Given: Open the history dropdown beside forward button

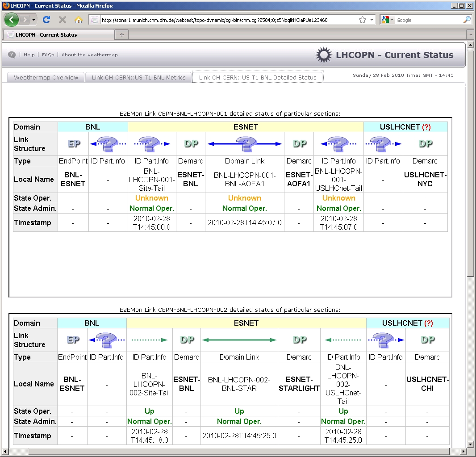Looking at the screenshot, I should click(x=34, y=20).
